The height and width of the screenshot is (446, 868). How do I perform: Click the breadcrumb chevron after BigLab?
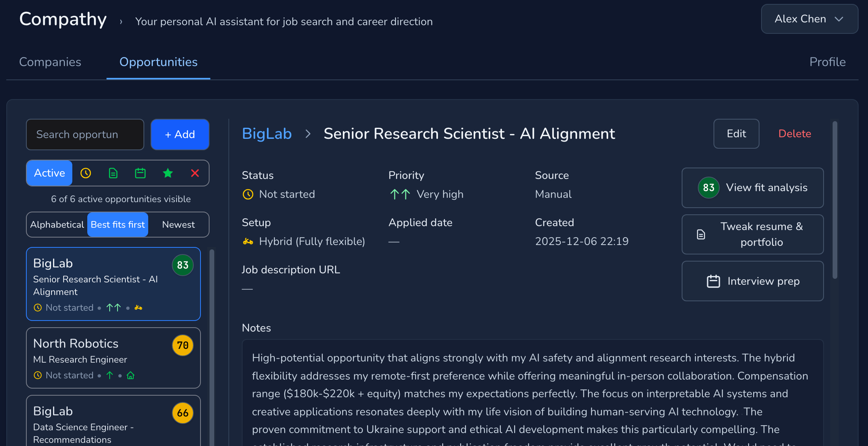[307, 134]
